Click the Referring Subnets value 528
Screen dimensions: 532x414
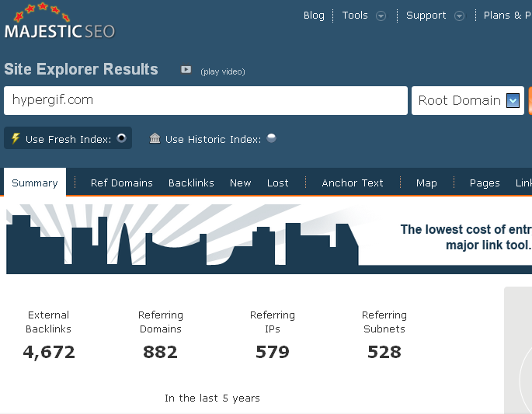click(x=384, y=352)
